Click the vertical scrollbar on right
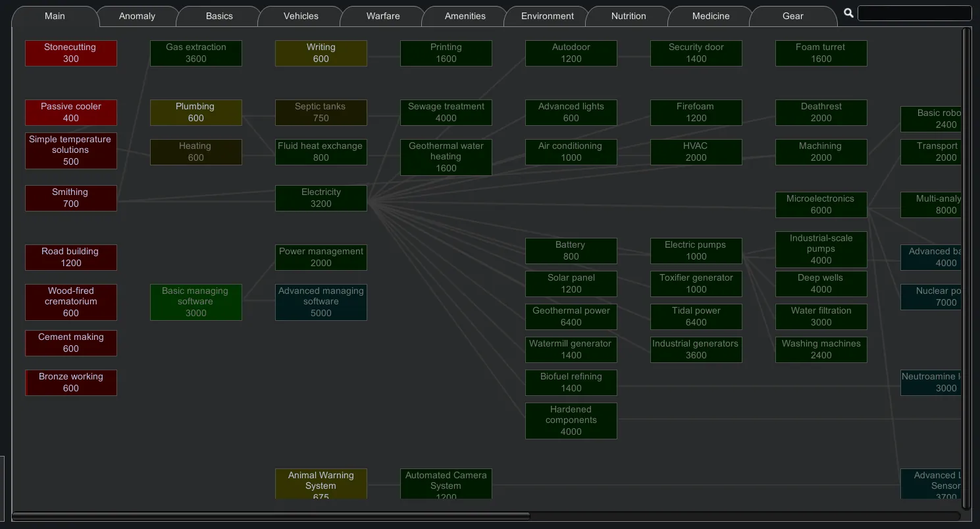The image size is (980, 529). tap(966, 264)
